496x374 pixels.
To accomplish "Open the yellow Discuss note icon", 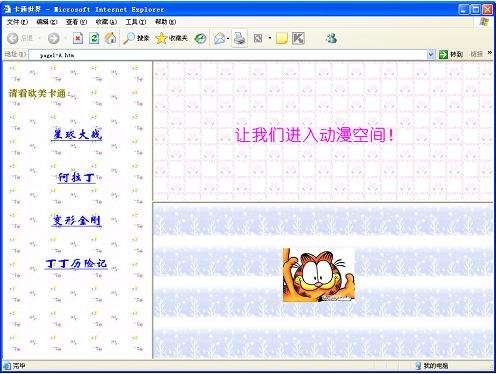I will point(282,39).
